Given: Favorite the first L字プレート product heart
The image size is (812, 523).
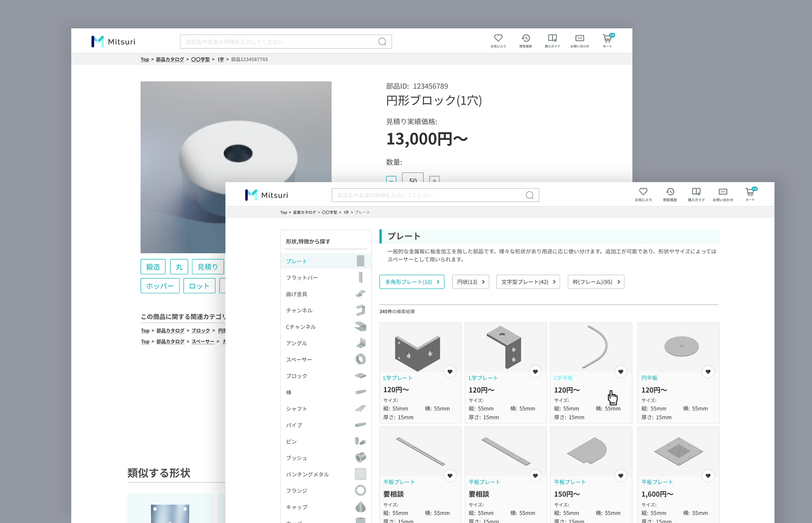Looking at the screenshot, I should click(x=450, y=372).
